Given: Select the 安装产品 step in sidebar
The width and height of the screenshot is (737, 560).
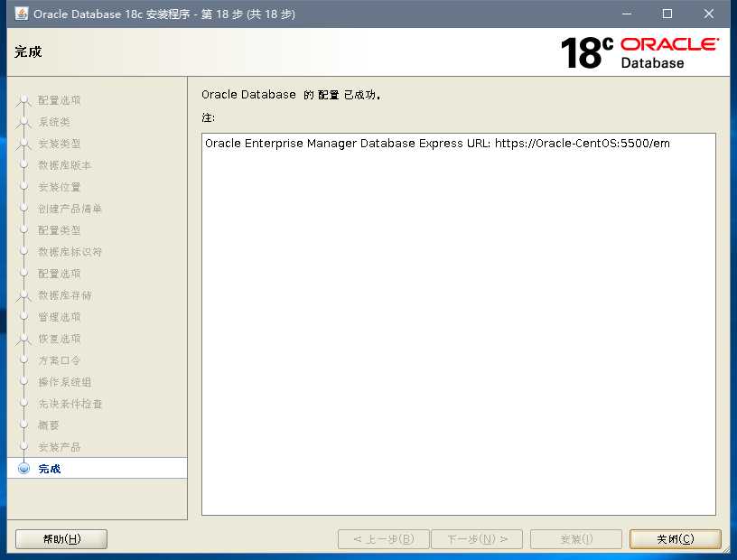Looking at the screenshot, I should tap(60, 447).
